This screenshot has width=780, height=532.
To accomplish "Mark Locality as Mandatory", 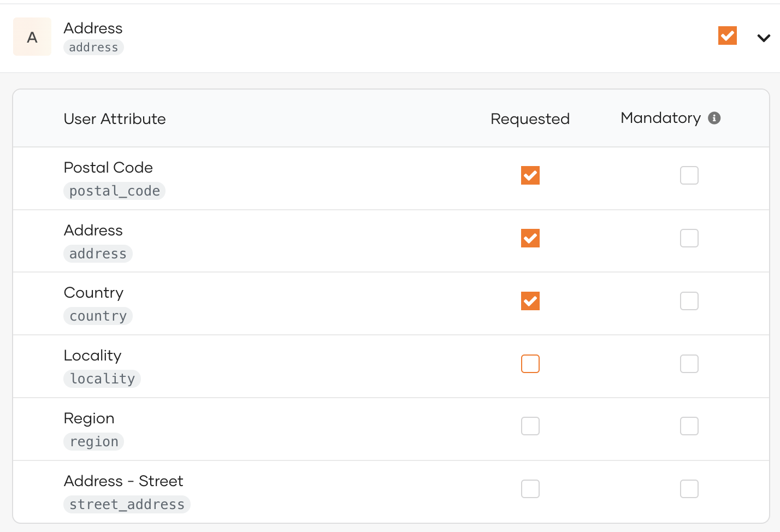I will (x=689, y=364).
